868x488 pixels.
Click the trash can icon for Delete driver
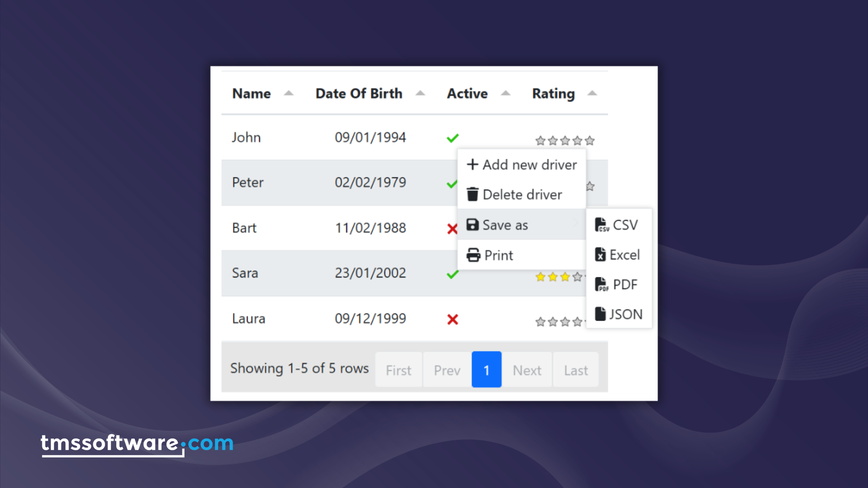(472, 194)
